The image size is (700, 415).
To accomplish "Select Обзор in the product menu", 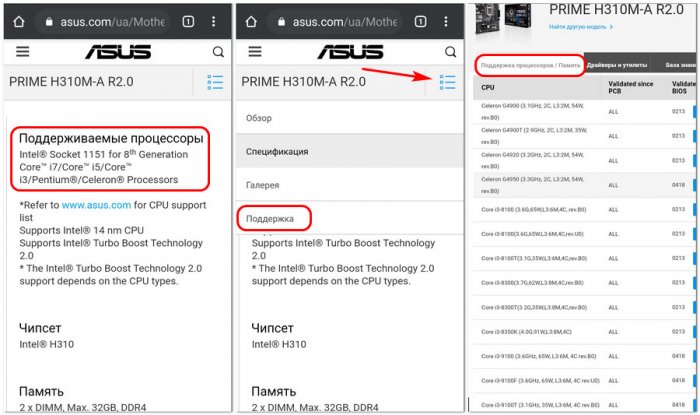I will [x=350, y=118].
